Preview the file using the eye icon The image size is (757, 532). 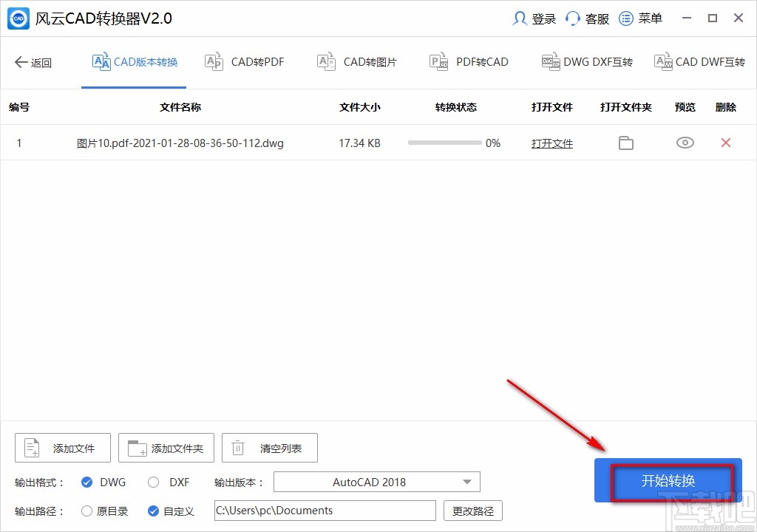click(685, 143)
